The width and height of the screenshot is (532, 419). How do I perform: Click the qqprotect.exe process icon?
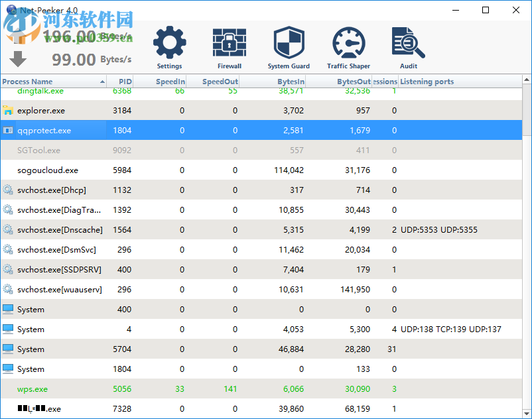[7, 131]
